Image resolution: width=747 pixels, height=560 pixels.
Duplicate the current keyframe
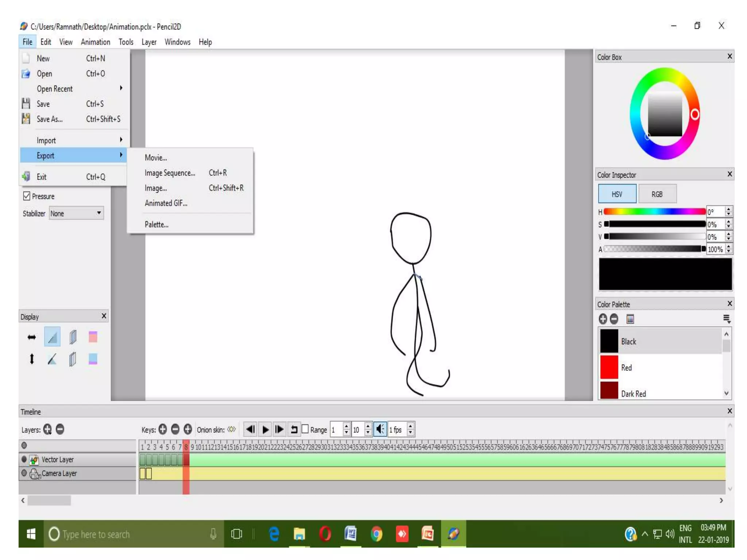[x=187, y=429]
